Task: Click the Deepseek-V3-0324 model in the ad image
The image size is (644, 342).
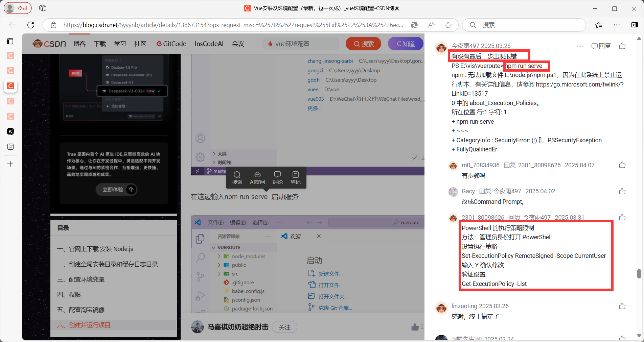Action: click(x=132, y=91)
